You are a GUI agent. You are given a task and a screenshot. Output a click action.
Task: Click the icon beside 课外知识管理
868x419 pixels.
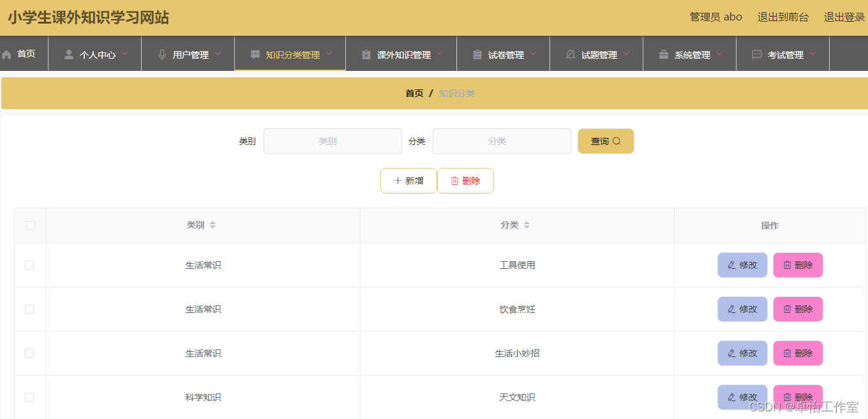(366, 55)
